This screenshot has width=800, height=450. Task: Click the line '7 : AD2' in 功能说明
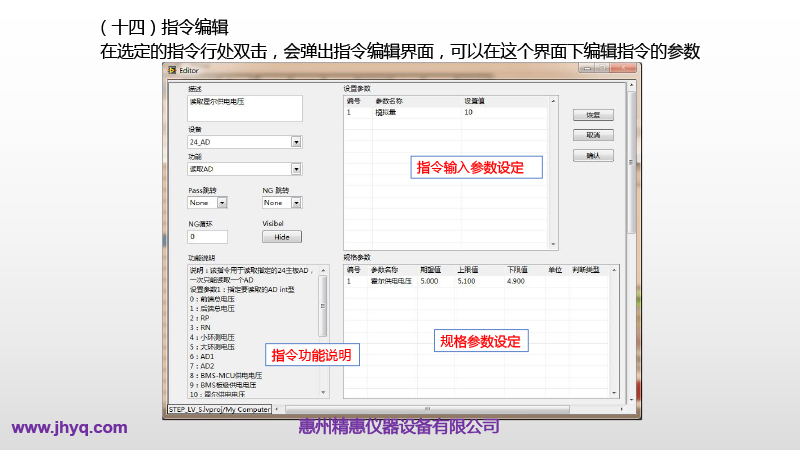(202, 366)
